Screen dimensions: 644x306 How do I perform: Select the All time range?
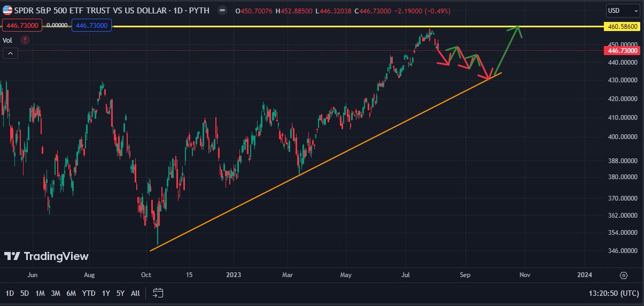point(135,293)
